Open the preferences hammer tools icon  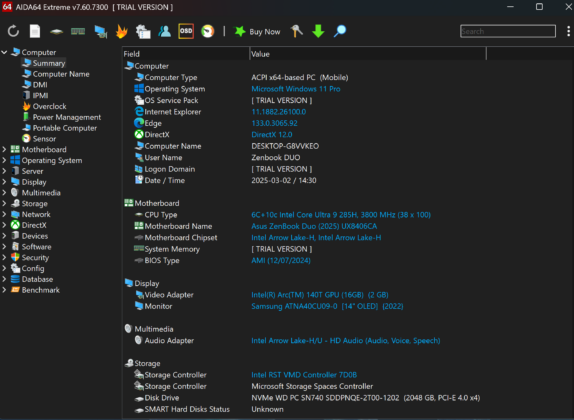point(297,31)
